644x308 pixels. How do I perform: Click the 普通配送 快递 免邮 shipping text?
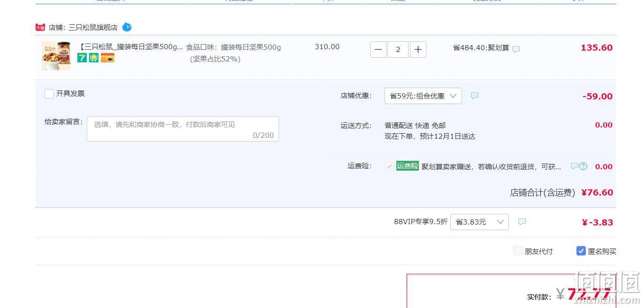coord(415,125)
